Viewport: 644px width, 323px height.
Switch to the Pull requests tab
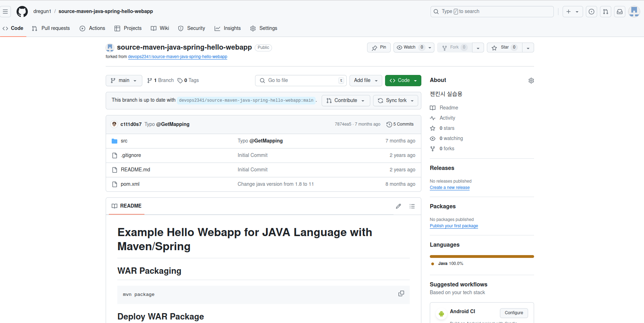click(51, 28)
